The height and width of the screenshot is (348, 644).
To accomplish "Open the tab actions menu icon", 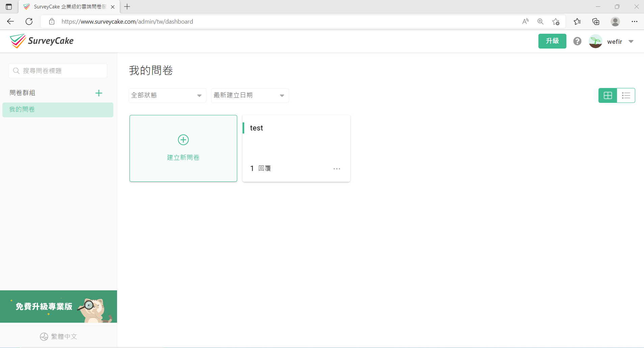I will pyautogui.click(x=9, y=7).
